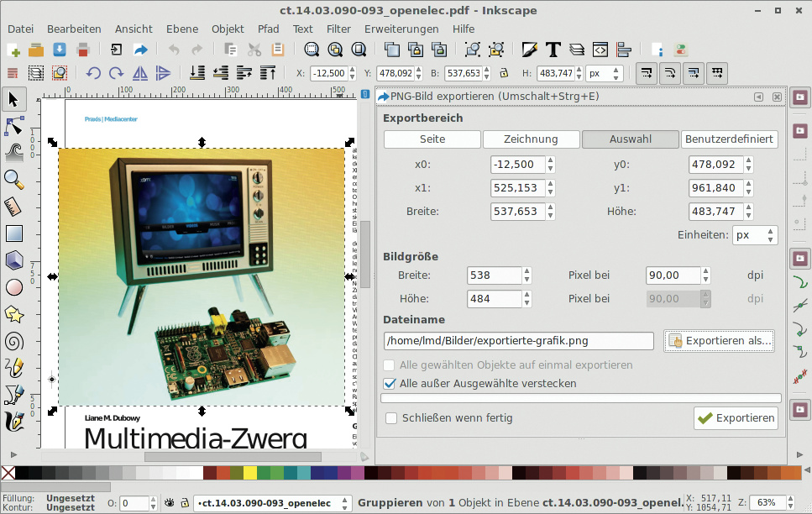Uncheck 'Alle außer Ausgewählte verstecken'
812x514 pixels.
point(390,384)
